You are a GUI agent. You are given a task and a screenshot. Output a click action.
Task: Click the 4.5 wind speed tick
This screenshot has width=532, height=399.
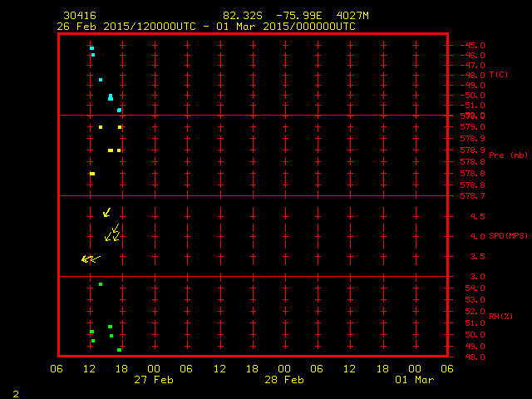pos(478,216)
